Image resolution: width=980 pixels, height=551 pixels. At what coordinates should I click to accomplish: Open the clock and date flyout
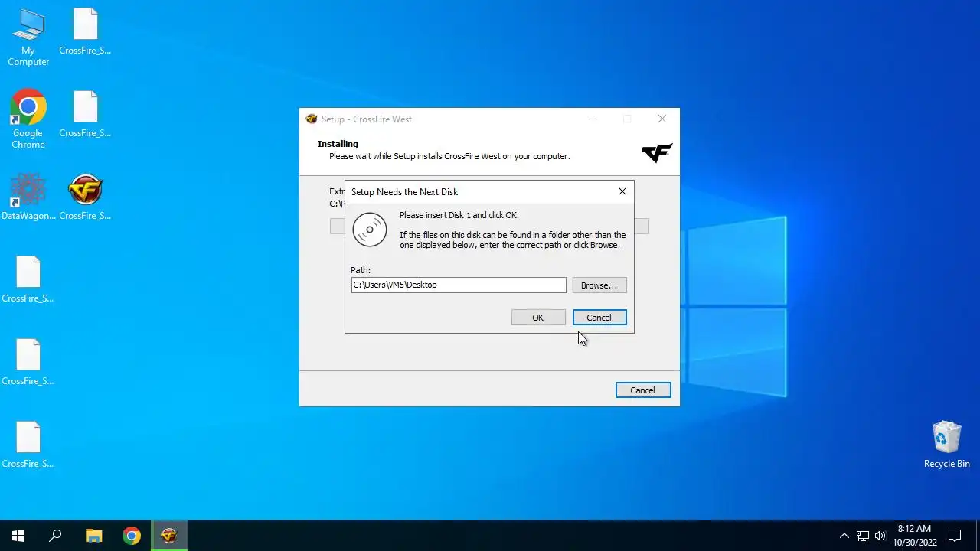pos(915,536)
